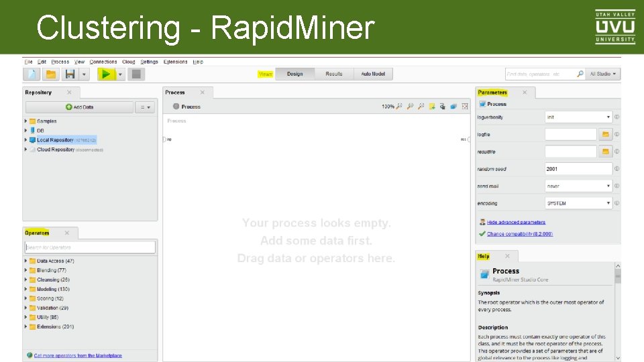Click the search magnifier in the global search box

(580, 74)
